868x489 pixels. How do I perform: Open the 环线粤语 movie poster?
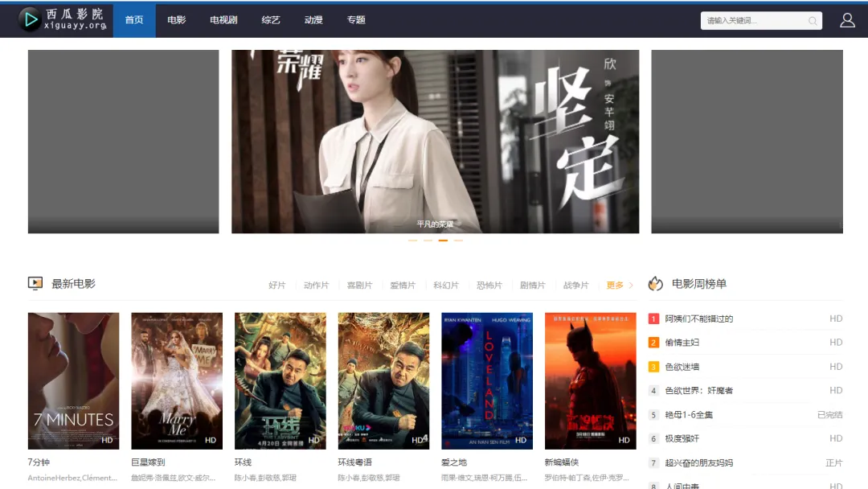[x=383, y=380]
